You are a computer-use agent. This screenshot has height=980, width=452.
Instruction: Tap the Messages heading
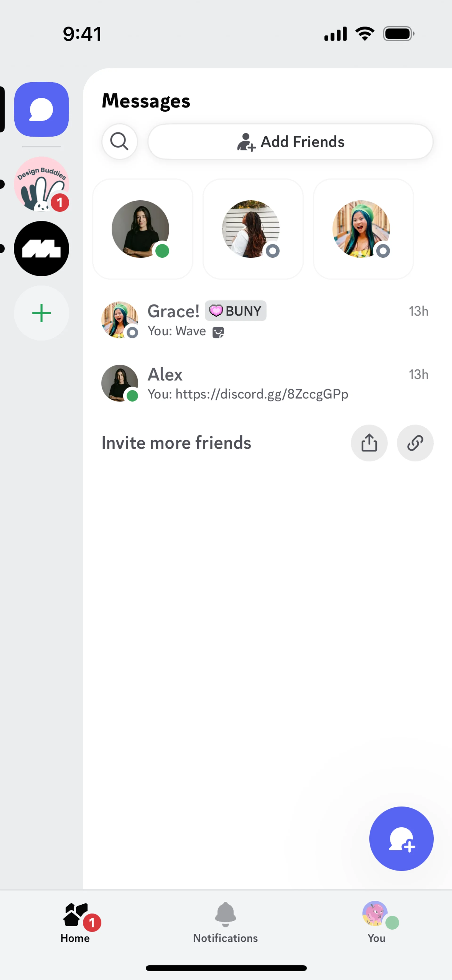tap(146, 101)
